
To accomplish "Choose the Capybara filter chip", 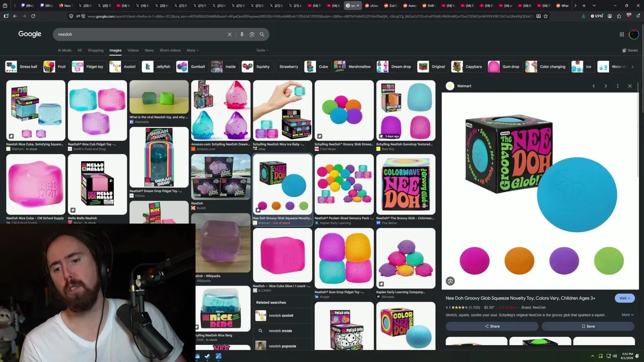I will click(467, 66).
